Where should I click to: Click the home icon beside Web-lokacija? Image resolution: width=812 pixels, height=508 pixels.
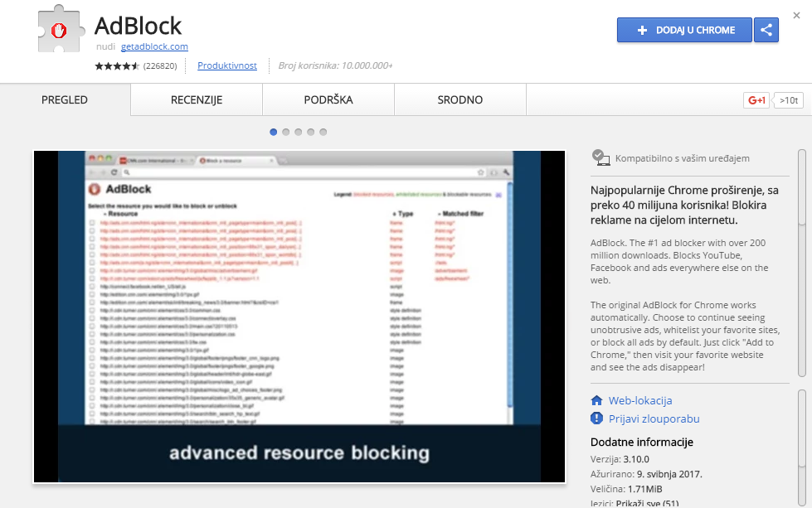[596, 400]
